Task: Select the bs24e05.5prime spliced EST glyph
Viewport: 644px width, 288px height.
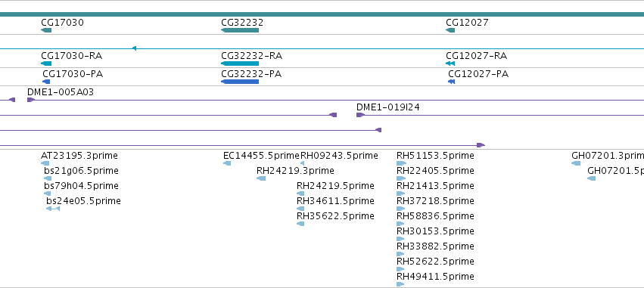Action: [53, 209]
